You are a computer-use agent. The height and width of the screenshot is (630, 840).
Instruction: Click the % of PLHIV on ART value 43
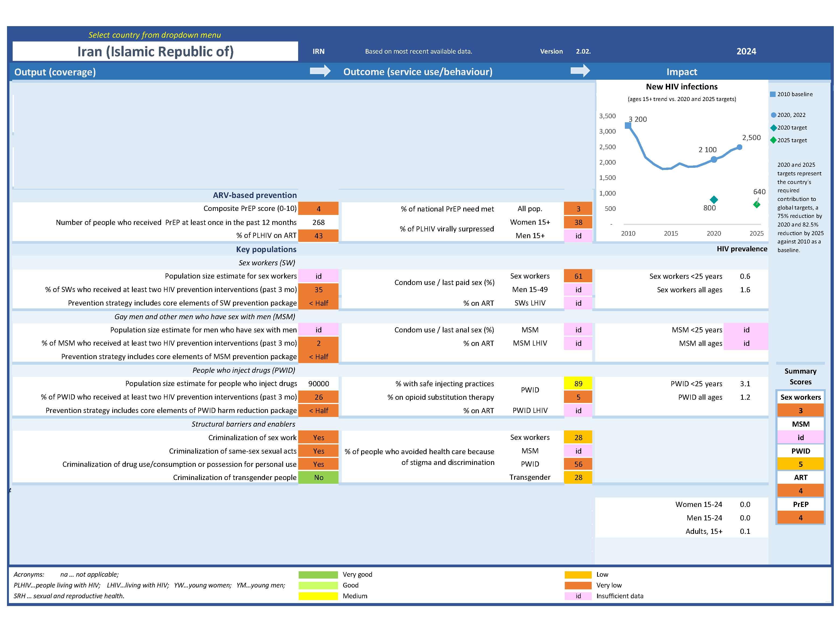coord(318,235)
